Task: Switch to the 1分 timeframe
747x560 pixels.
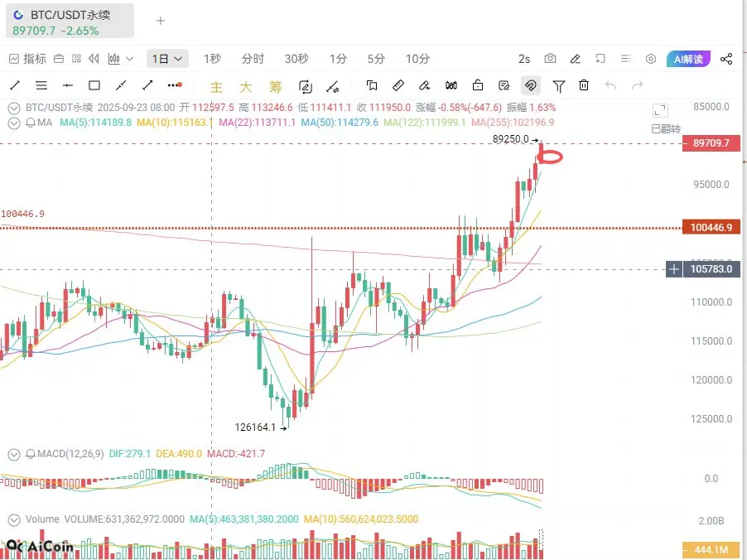Action: click(338, 59)
